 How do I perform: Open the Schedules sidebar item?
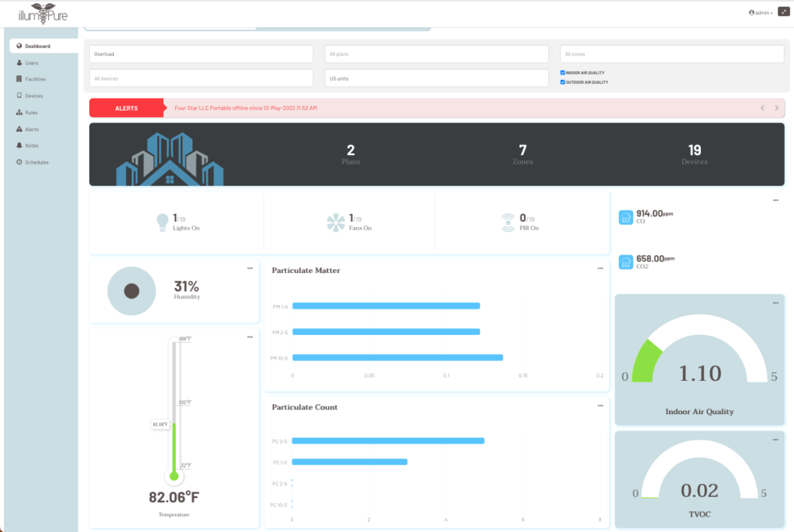click(36, 162)
